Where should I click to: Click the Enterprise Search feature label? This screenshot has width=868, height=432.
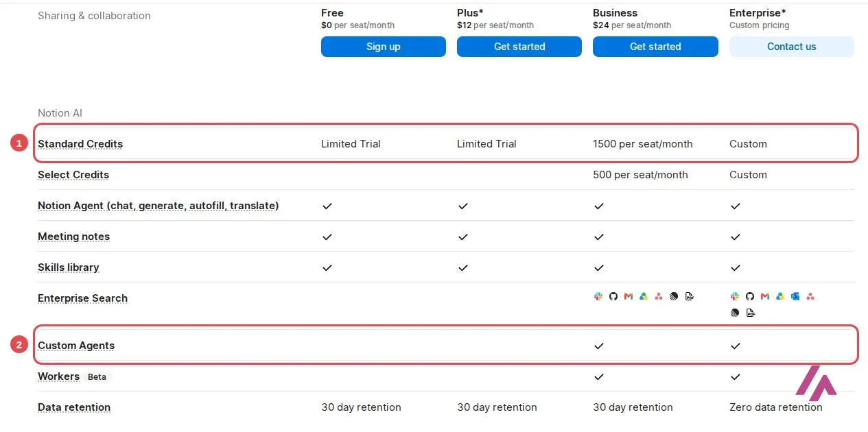82,298
